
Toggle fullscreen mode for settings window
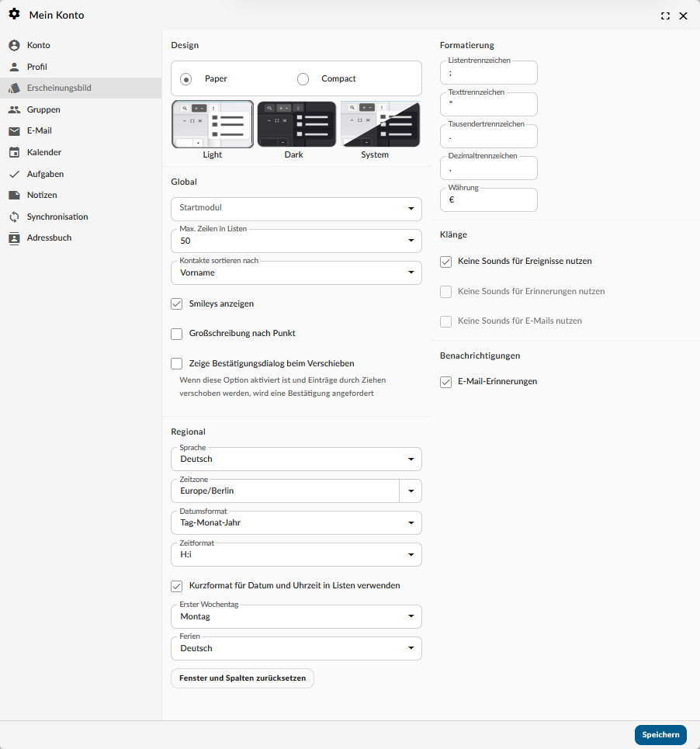[665, 16]
